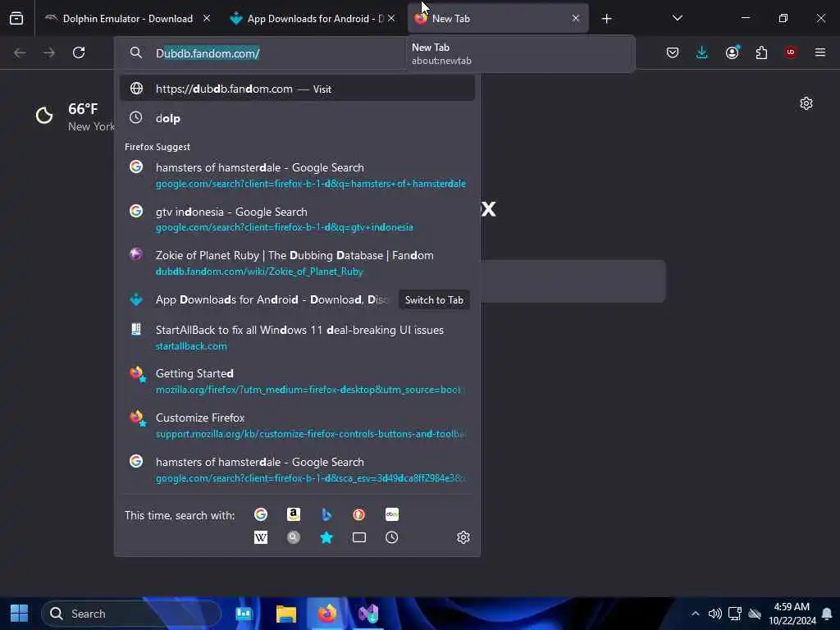Open the volume speaker tray icon
The image size is (840, 630).
[x=714, y=614]
